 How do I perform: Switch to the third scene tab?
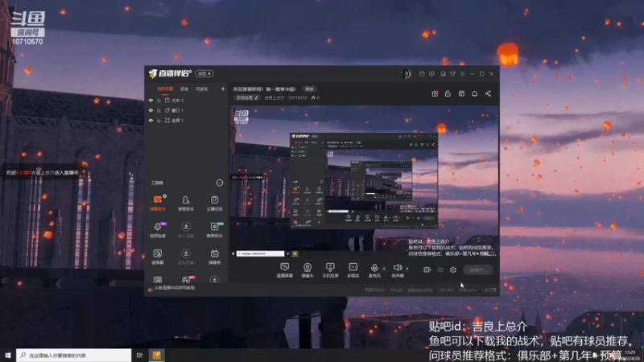[202, 89]
